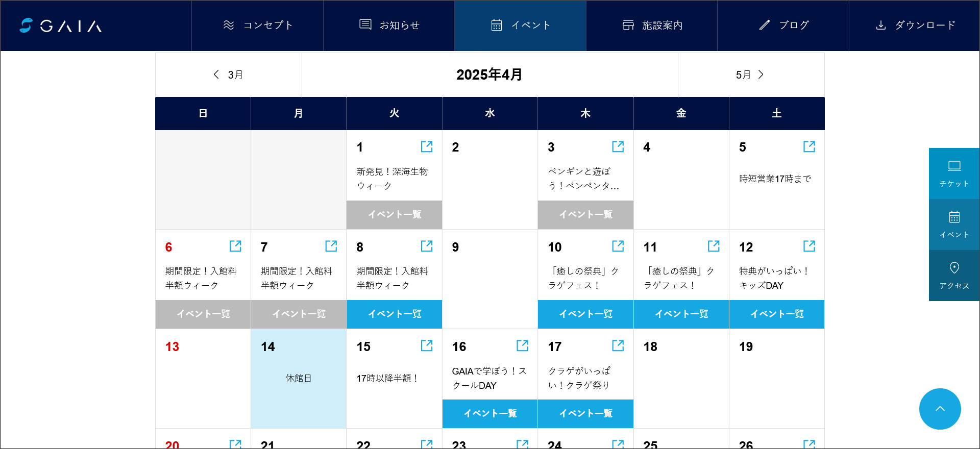Click イベント一覧 button under April 17

(x=585, y=413)
